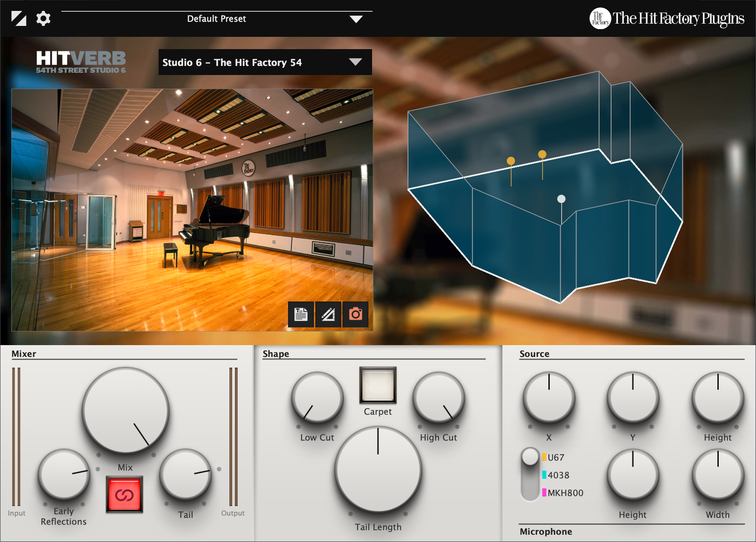
Task: Toggle the bypass icon in the top-left
Action: click(x=19, y=18)
